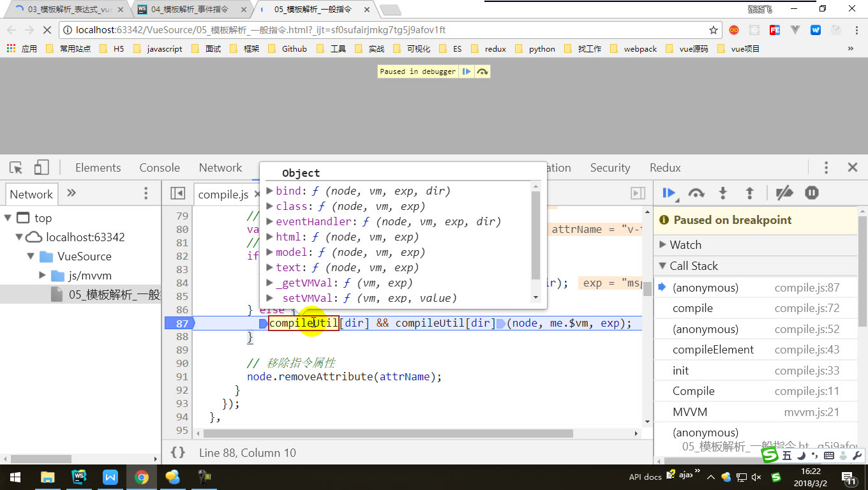868x490 pixels.
Task: Select MVVM call stack frame
Action: [x=756, y=412]
